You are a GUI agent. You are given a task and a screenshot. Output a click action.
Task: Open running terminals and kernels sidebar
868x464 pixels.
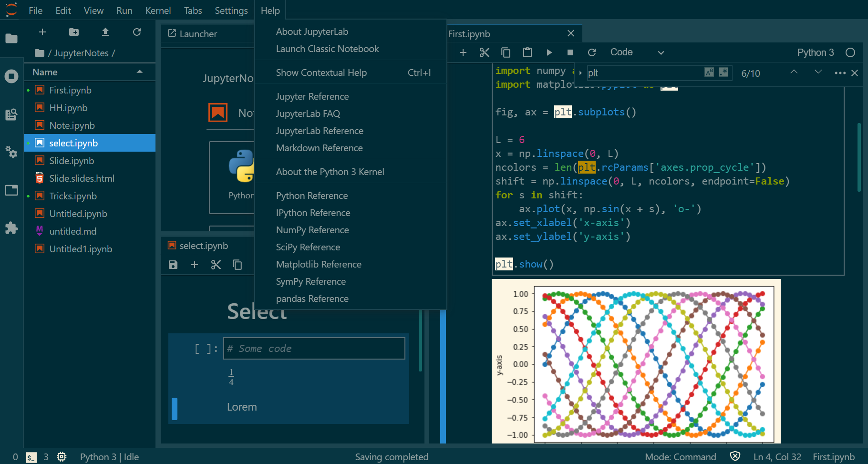tap(11, 76)
